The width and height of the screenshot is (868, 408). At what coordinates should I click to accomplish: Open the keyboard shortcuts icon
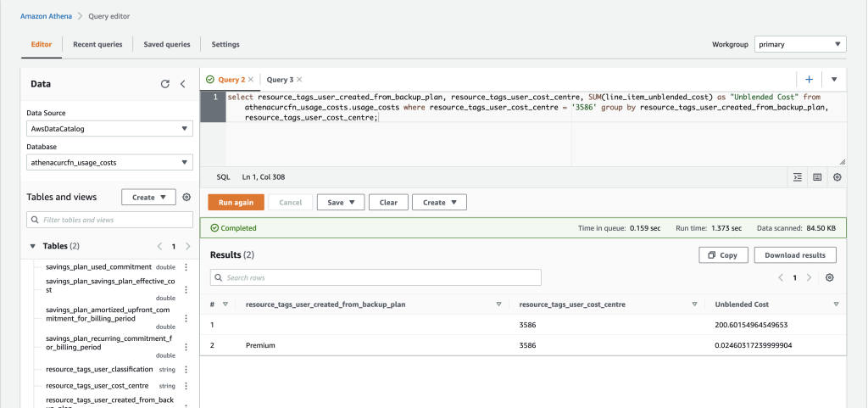point(817,177)
